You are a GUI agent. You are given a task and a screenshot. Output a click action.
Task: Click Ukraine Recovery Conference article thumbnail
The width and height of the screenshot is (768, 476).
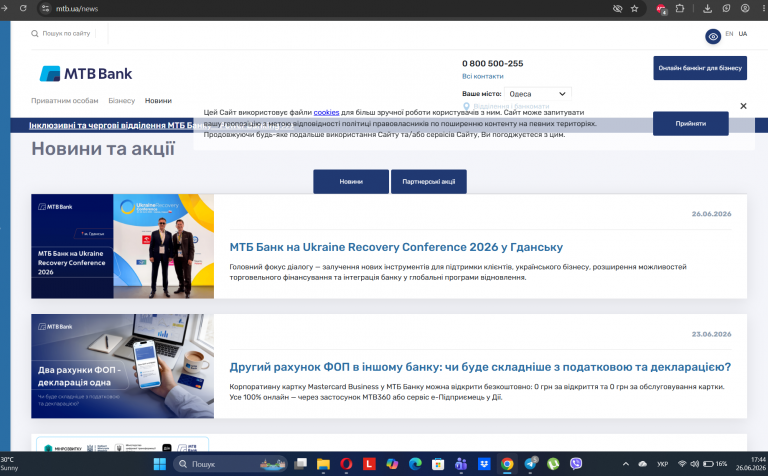click(x=122, y=246)
